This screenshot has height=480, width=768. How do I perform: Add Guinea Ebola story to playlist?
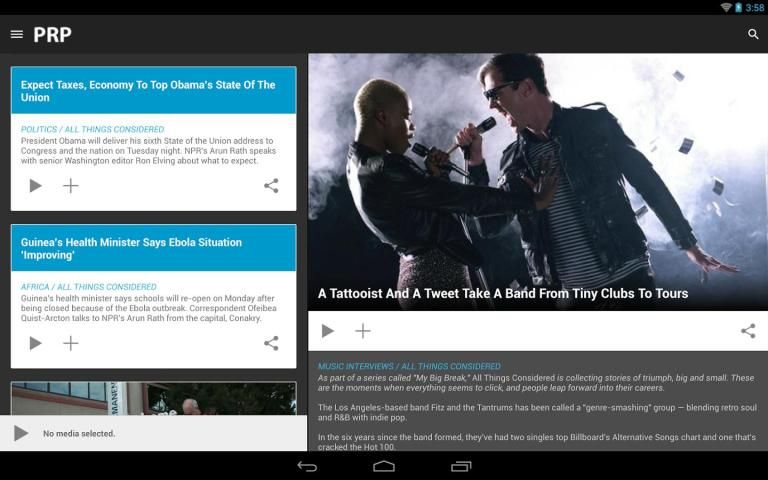(x=71, y=343)
